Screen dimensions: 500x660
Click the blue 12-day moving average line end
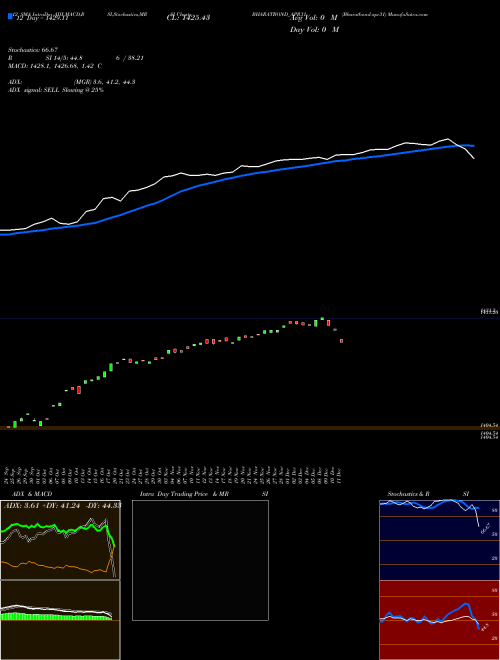tap(473, 146)
